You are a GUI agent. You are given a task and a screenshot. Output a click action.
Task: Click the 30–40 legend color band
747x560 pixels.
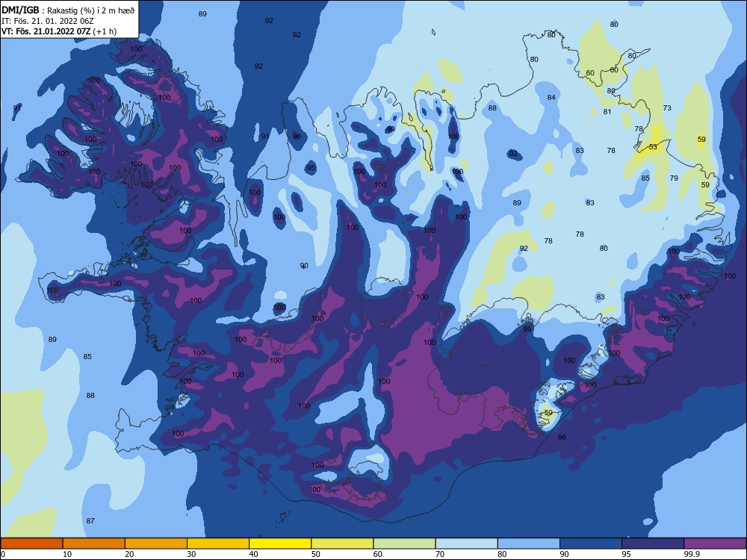(x=218, y=544)
